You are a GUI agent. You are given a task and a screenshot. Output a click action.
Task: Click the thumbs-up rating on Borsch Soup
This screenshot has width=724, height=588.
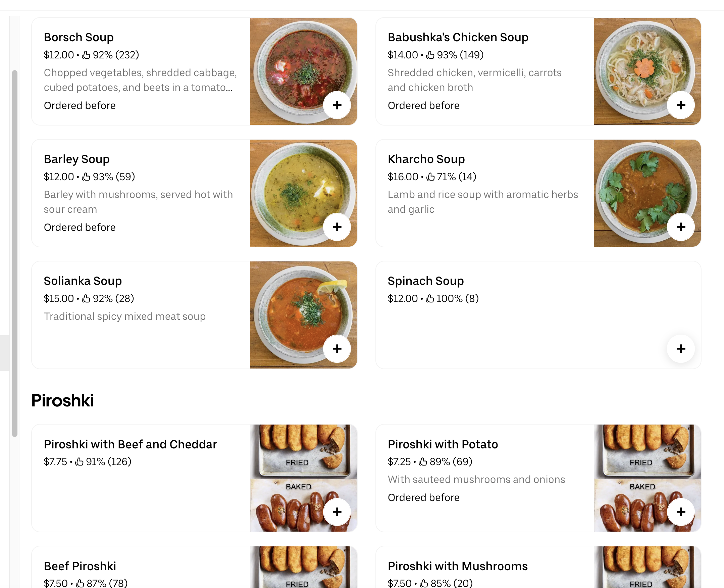coord(86,54)
